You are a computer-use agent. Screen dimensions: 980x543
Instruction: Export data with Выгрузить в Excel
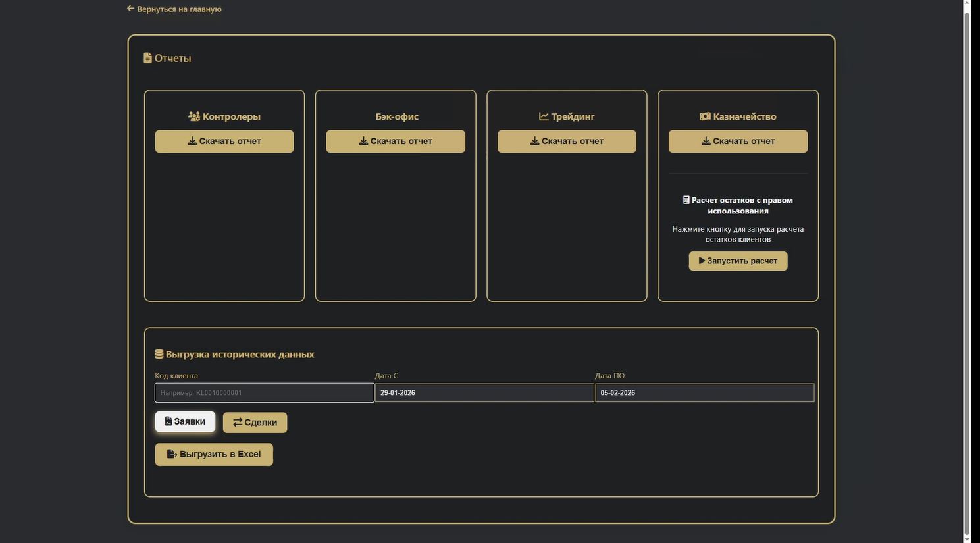click(x=214, y=454)
